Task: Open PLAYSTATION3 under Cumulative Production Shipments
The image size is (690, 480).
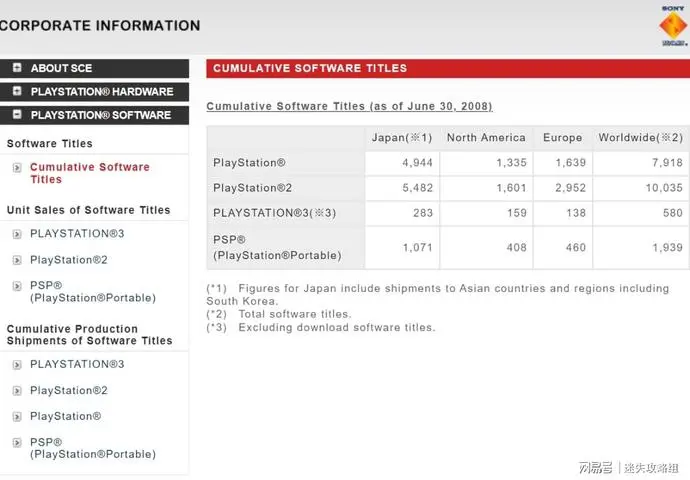Action: click(x=77, y=364)
